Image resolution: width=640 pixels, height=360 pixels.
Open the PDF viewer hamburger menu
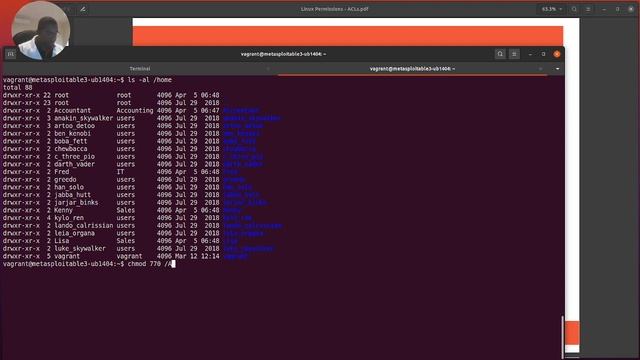click(588, 9)
